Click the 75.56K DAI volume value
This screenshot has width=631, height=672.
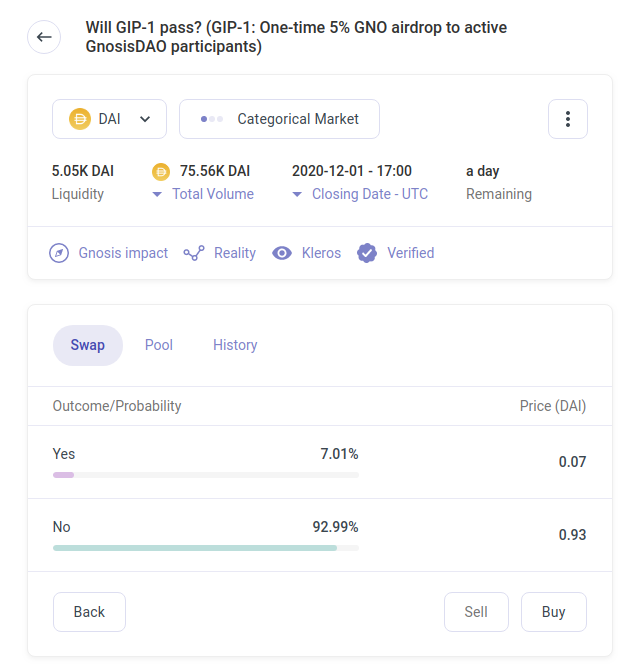click(x=215, y=171)
